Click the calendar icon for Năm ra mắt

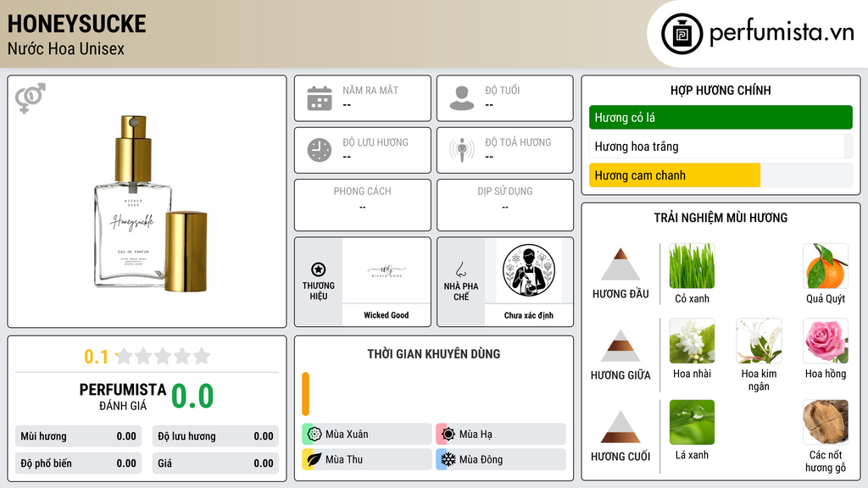[x=320, y=98]
